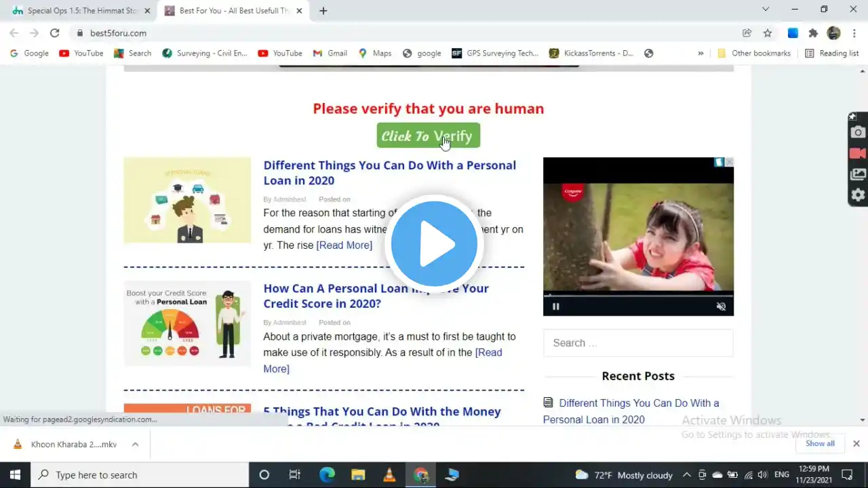This screenshot has width=868, height=488.
Task: Pause the Colgate video ad
Action: tap(555, 306)
